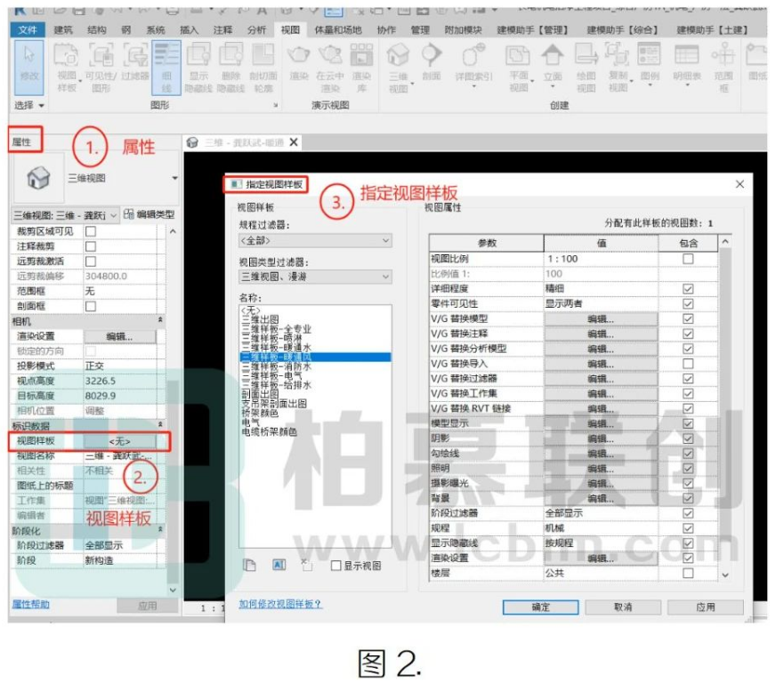The image size is (784, 691).
Task: Switch to the 建筑 ribbon tab
Action: click(x=63, y=30)
